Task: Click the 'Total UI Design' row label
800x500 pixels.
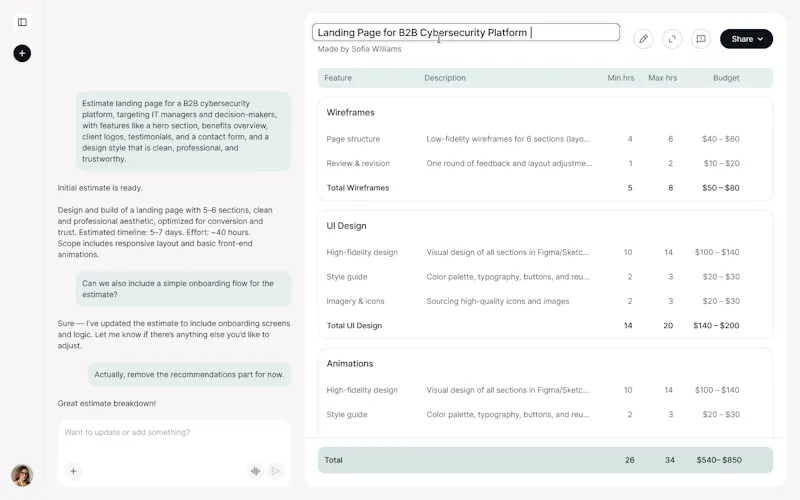Action: (354, 326)
